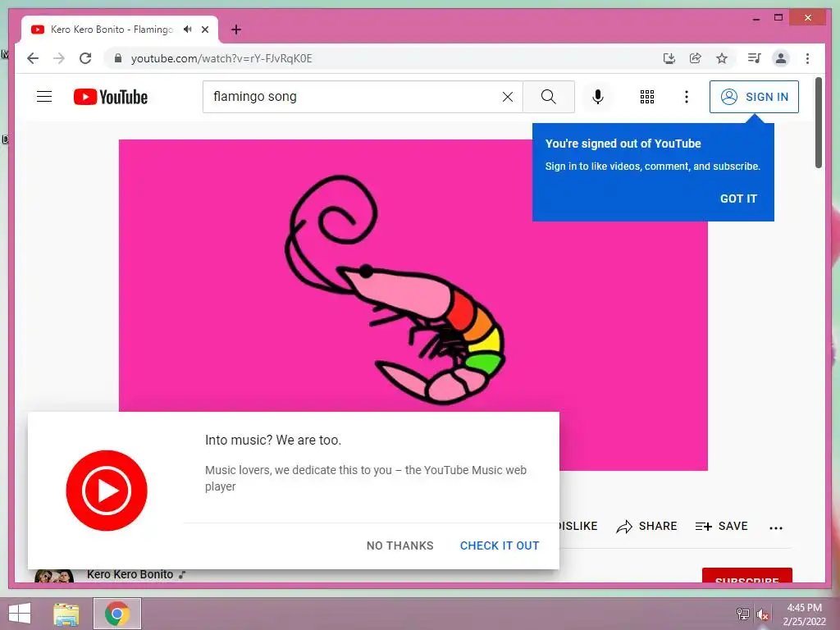Click the YouTube Music red logo
Viewport: 840px width, 630px height.
(x=107, y=491)
